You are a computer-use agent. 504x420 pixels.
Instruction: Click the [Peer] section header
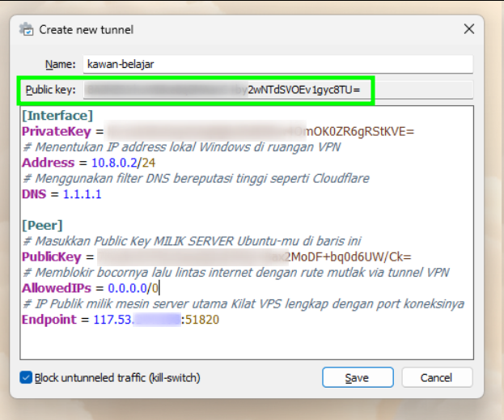click(42, 226)
